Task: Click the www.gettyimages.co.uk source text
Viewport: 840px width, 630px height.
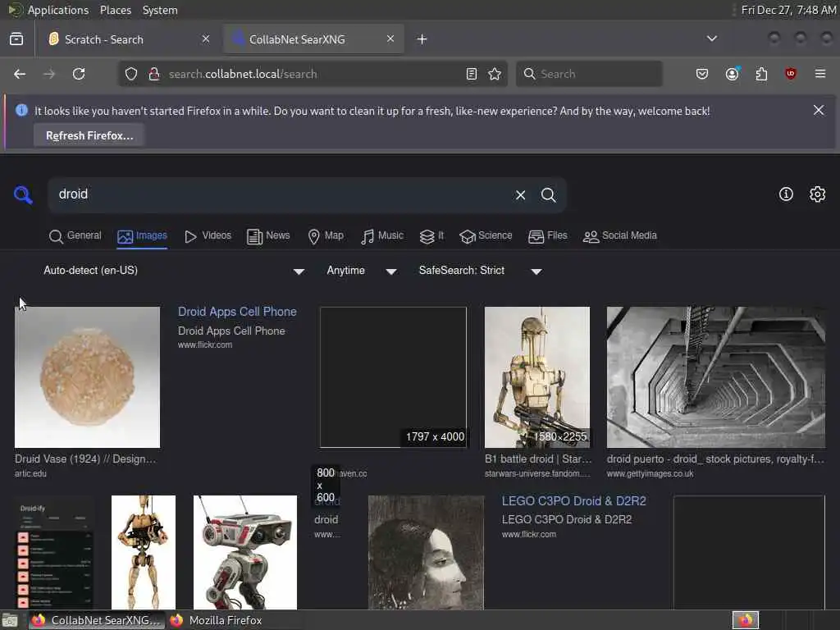Action: point(650,473)
